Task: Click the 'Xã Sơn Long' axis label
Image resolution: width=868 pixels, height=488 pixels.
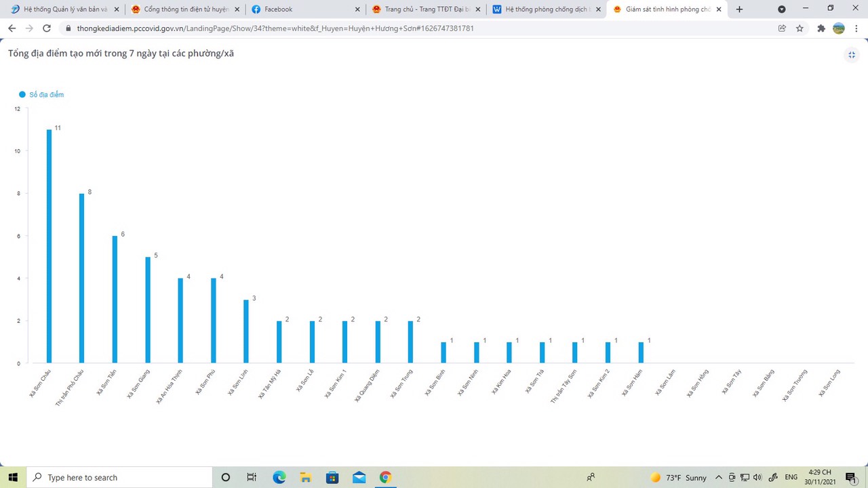Action: point(829,383)
